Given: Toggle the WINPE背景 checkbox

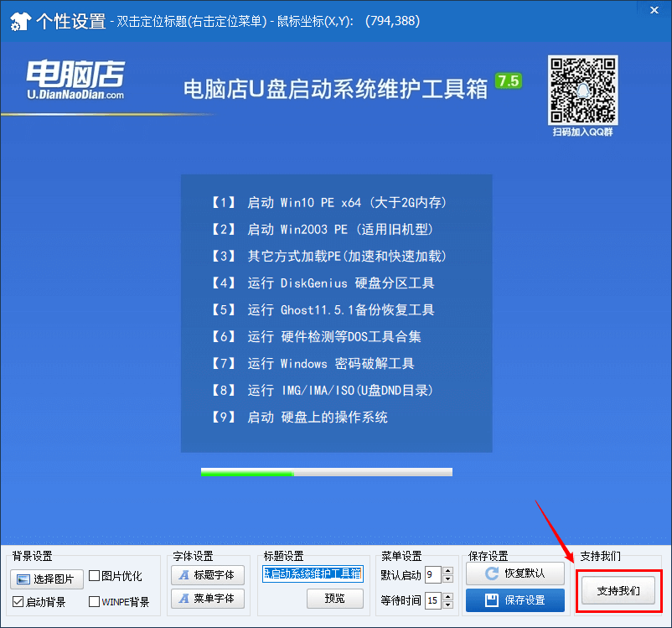Looking at the screenshot, I should [x=95, y=602].
